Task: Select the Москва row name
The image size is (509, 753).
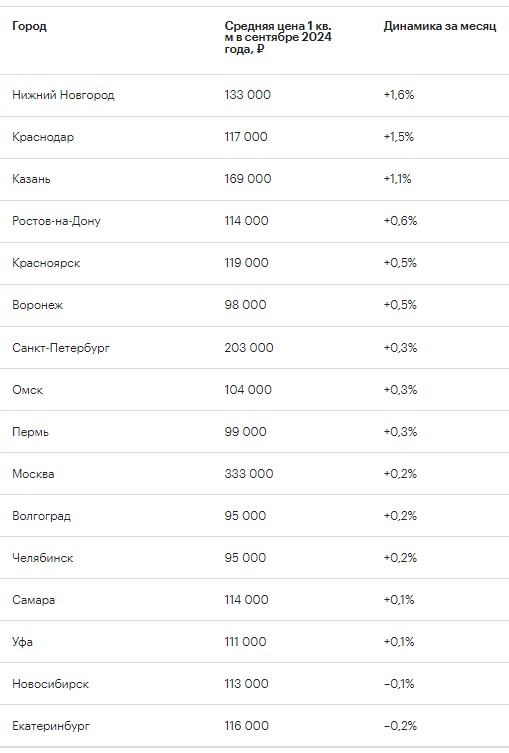Action: click(33, 474)
